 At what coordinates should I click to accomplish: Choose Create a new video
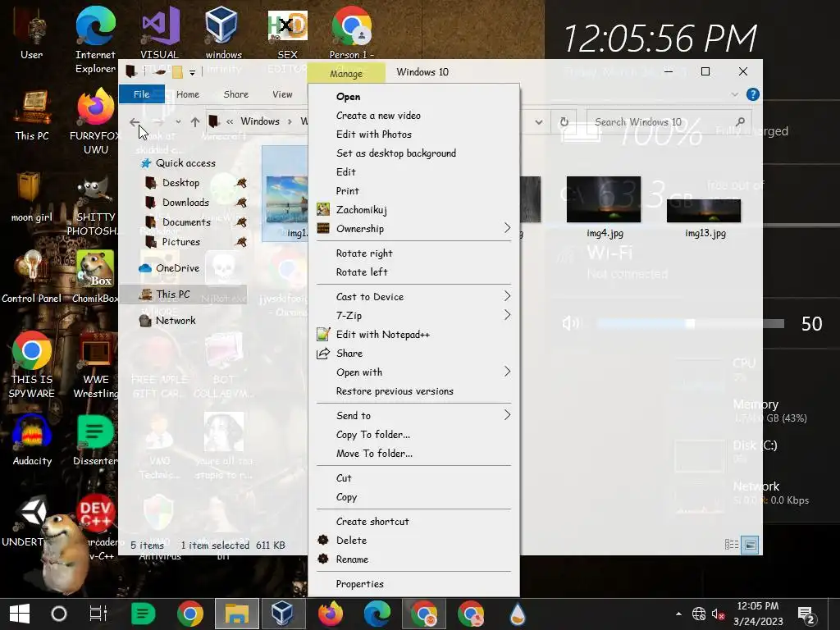pos(378,115)
